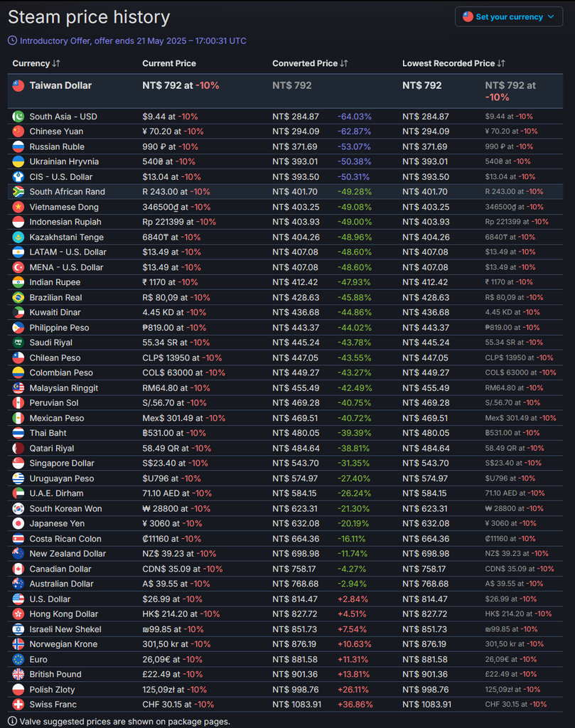The image size is (575, 728).
Task: Select the Australian Dollar currency name
Action: [x=61, y=584]
